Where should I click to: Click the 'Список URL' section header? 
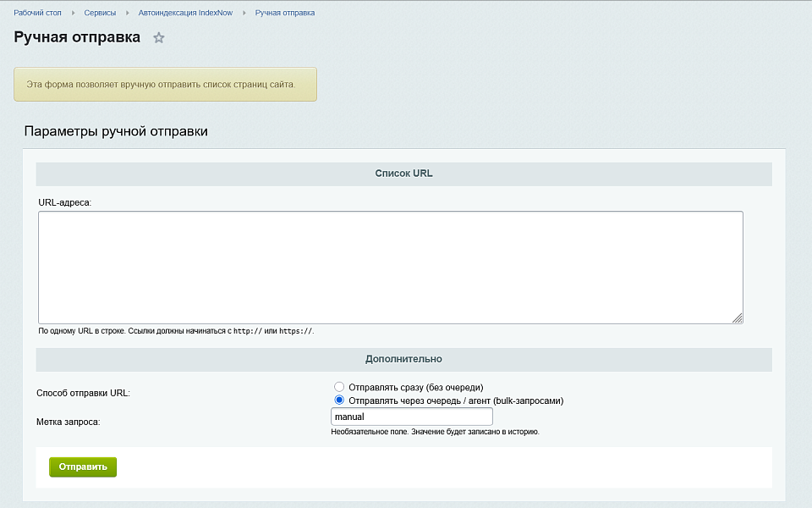click(403, 174)
